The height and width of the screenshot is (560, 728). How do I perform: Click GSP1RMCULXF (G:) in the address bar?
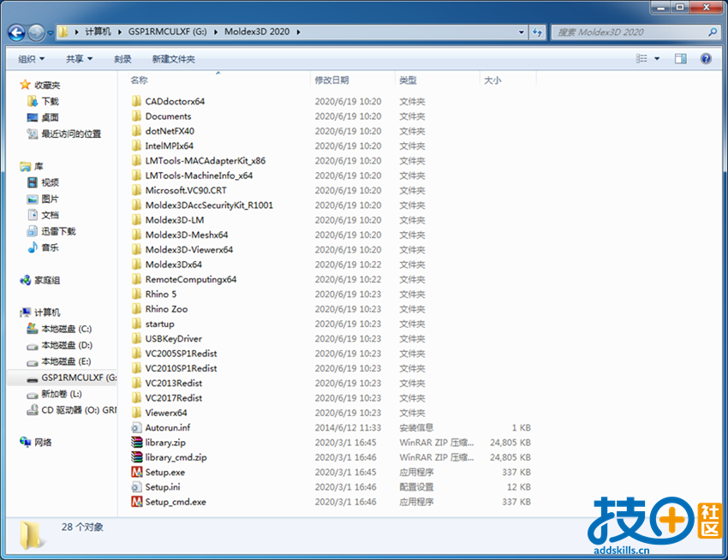[x=168, y=32]
